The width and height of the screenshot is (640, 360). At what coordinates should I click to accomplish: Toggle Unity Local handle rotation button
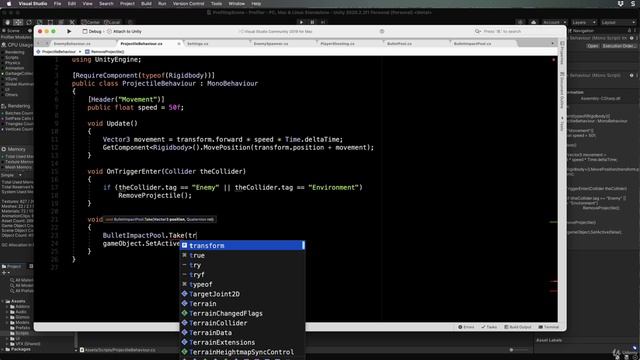(x=112, y=22)
